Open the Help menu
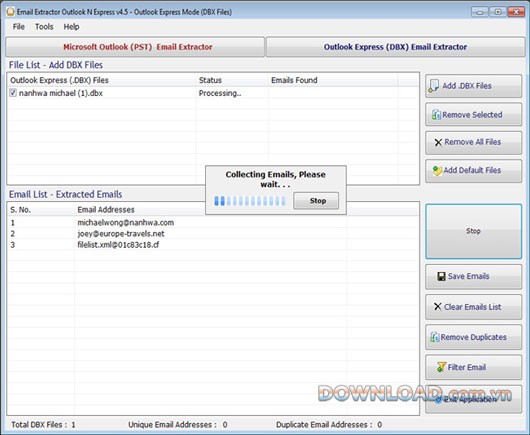Viewport: 530px width, 435px height. point(71,27)
